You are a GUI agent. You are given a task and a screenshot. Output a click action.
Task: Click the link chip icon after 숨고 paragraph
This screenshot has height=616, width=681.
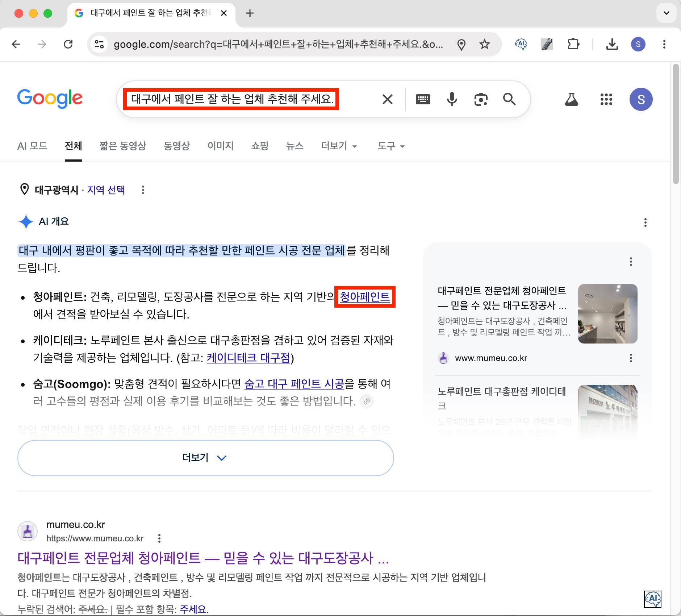(x=367, y=401)
